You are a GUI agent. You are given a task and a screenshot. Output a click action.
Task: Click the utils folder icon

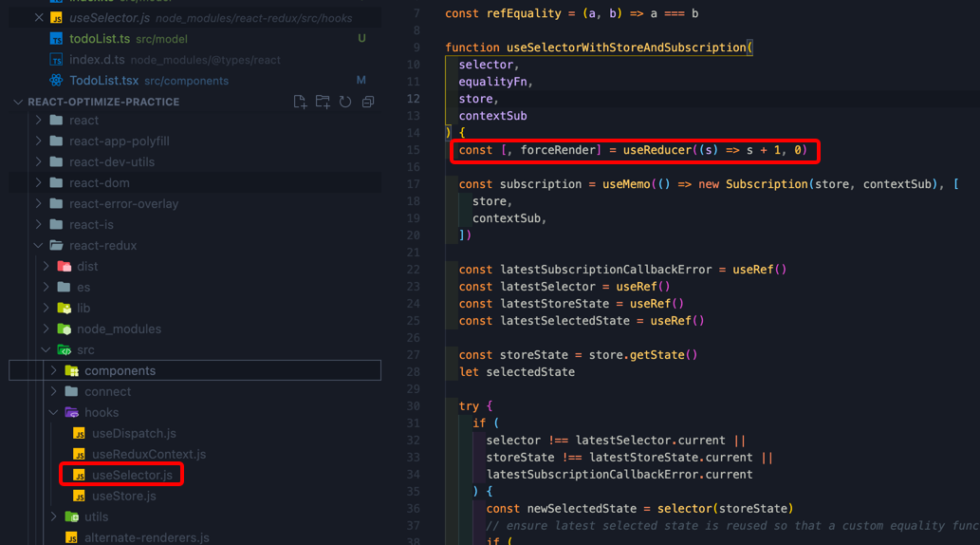click(72, 517)
